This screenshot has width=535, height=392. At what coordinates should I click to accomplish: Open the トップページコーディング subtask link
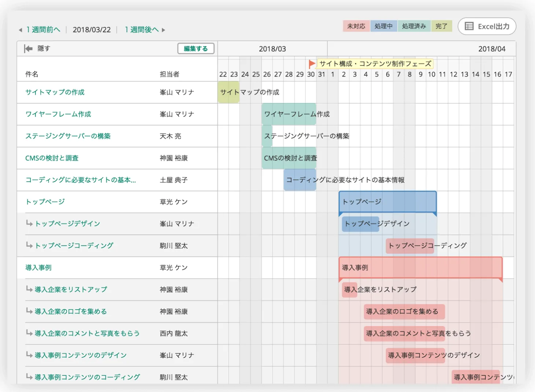coord(74,246)
